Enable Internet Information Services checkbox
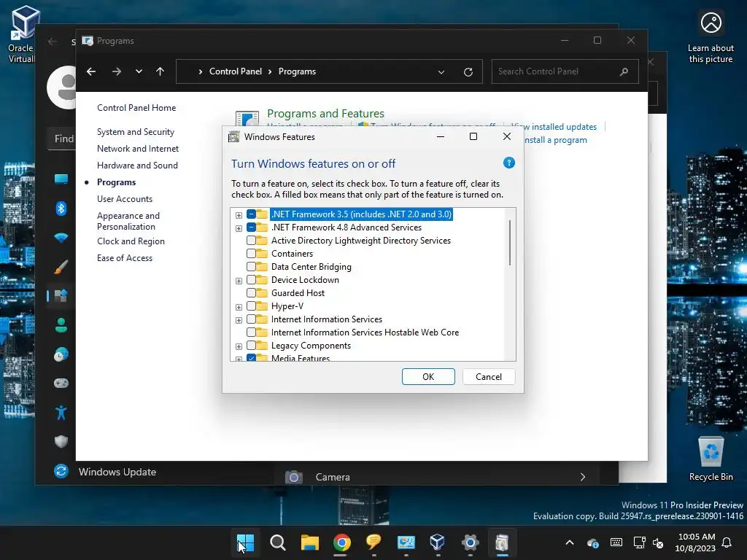The width and height of the screenshot is (747, 560). (251, 319)
